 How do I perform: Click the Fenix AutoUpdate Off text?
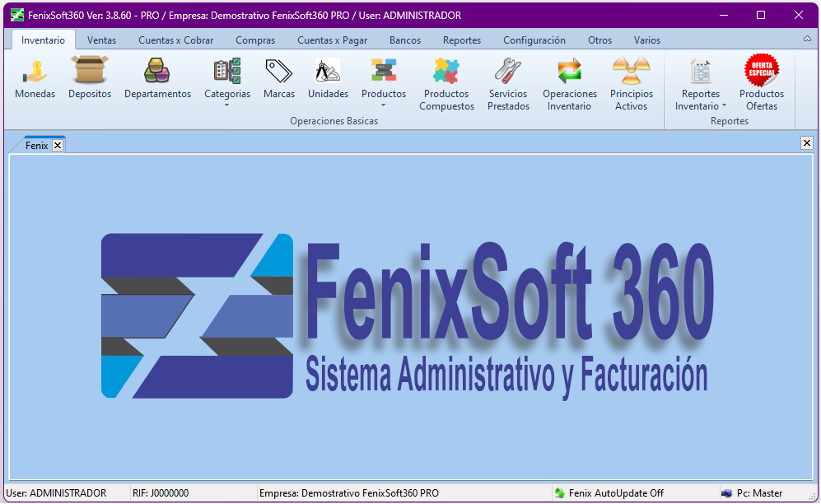[x=616, y=493]
